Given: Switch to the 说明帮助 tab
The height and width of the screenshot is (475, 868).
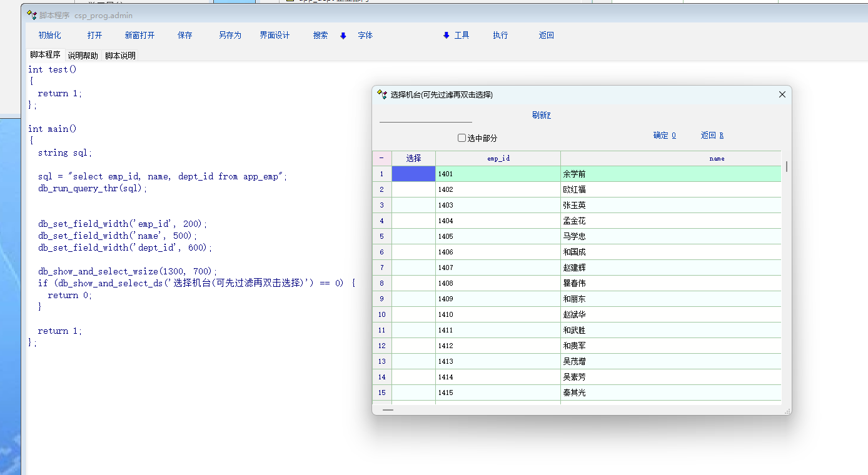Looking at the screenshot, I should pos(83,56).
